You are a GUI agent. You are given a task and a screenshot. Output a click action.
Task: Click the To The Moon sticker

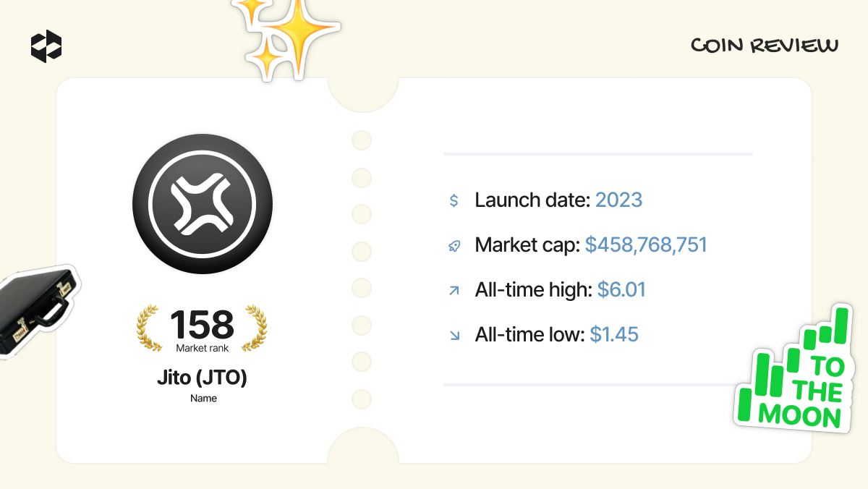coord(796,371)
